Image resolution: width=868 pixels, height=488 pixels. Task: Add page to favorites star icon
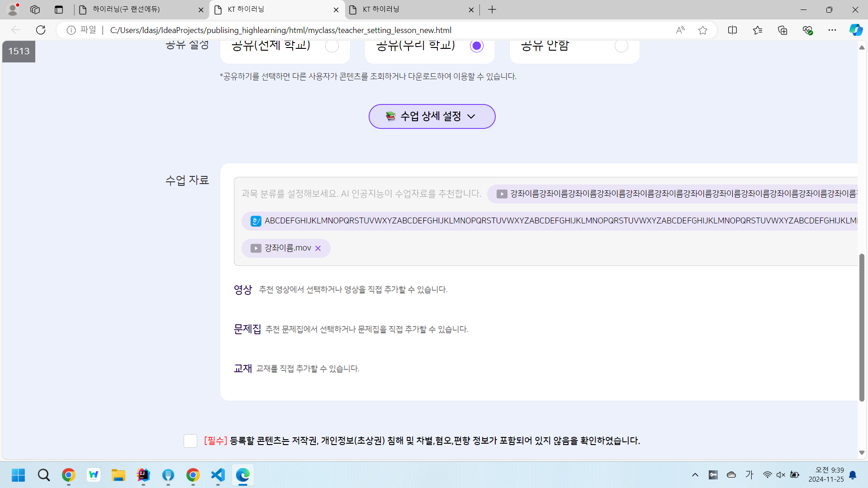click(702, 30)
